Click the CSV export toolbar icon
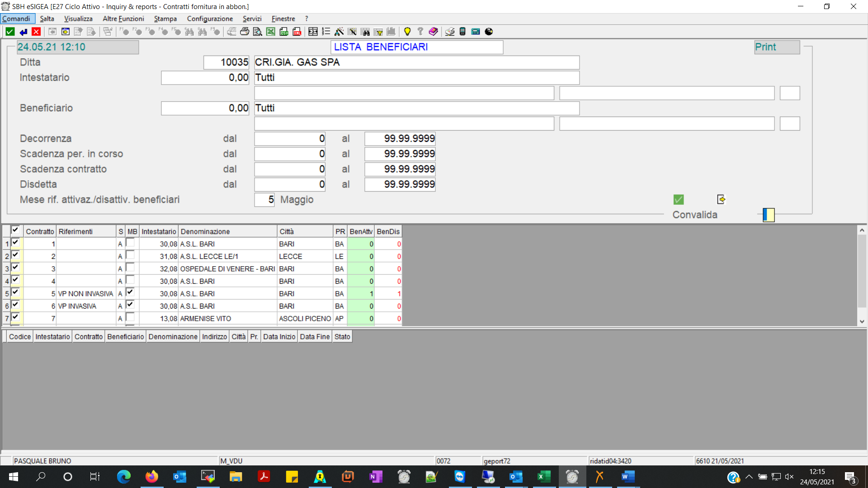 (283, 32)
